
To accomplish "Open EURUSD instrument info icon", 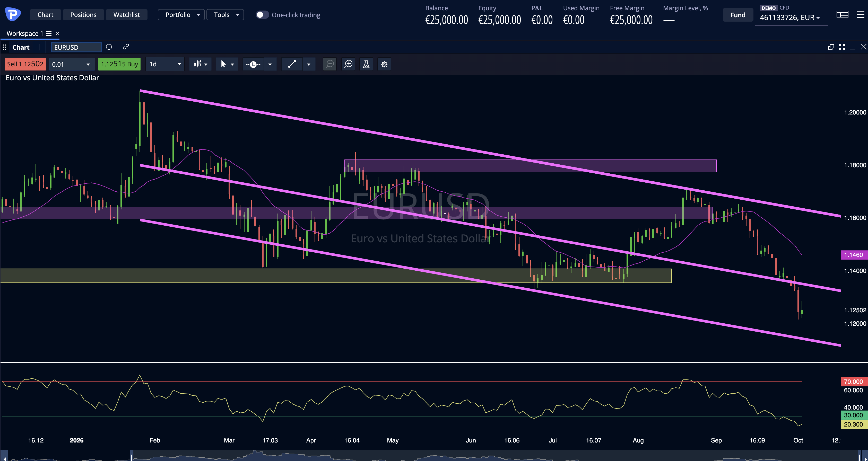I will [x=109, y=47].
